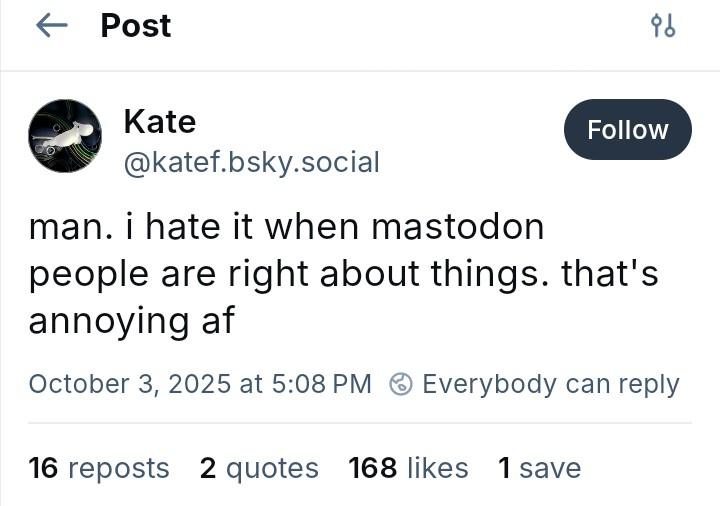Click the "Post" header title

pyautogui.click(x=136, y=26)
